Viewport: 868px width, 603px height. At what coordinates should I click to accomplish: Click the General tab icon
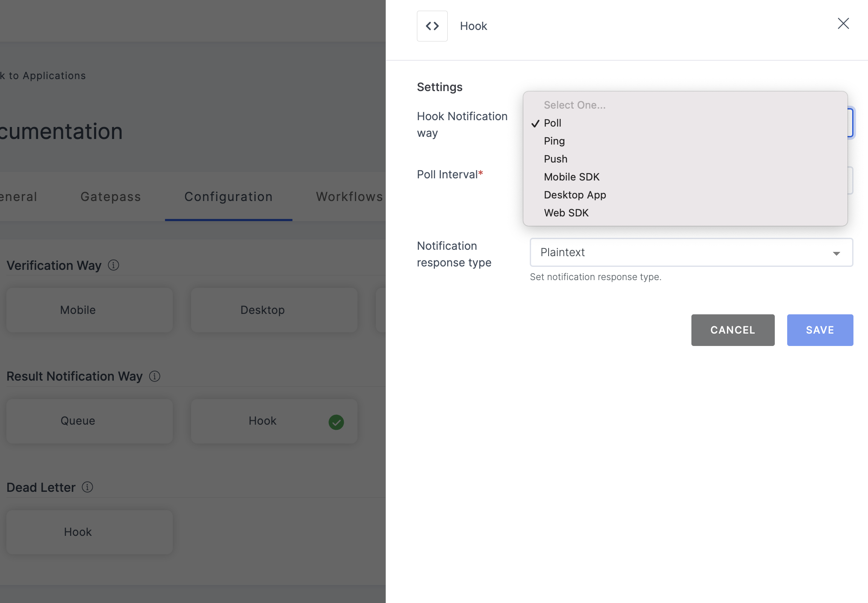pyautogui.click(x=18, y=196)
